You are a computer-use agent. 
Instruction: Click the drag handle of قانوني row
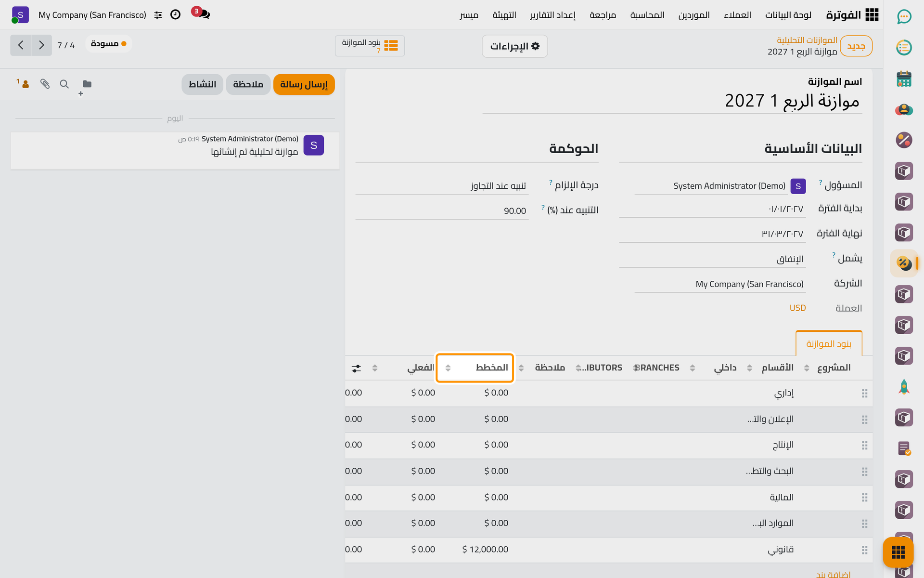tap(864, 550)
